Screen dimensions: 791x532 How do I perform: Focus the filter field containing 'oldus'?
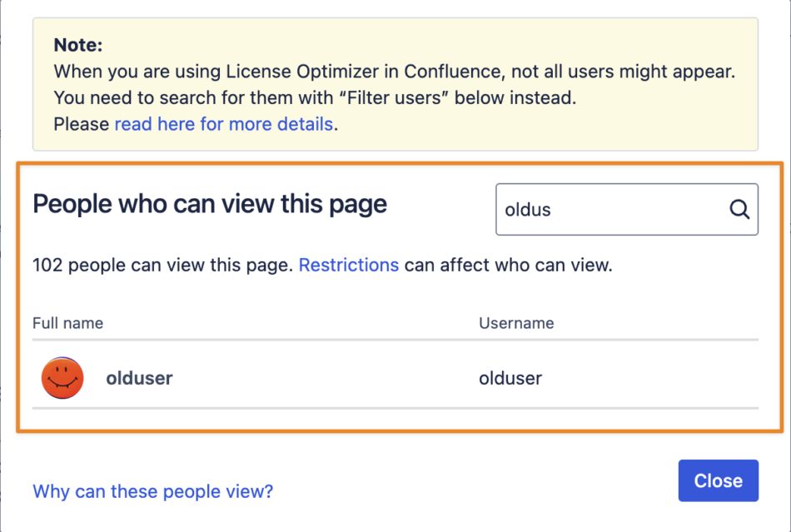(626, 209)
